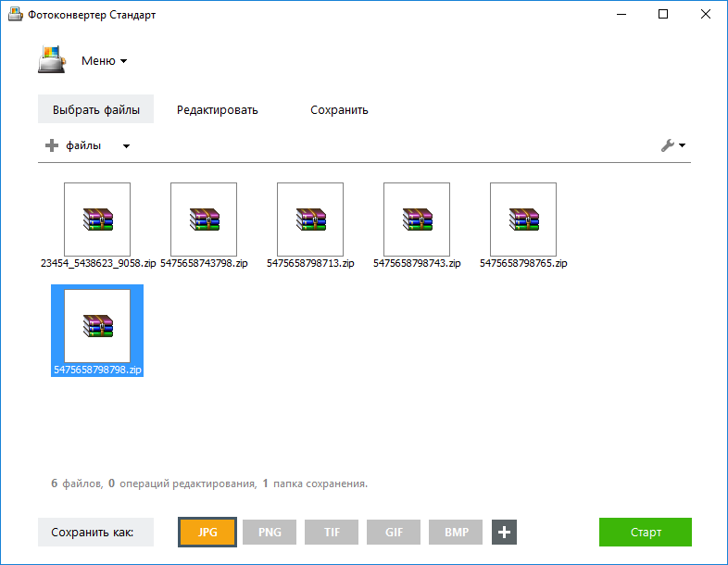The image size is (728, 565).
Task: Click the file name 5475658798713.zip
Action: click(x=310, y=263)
